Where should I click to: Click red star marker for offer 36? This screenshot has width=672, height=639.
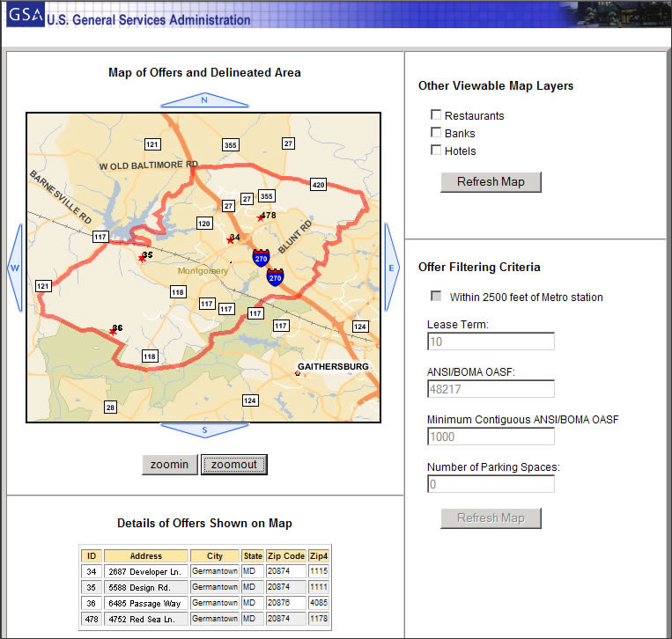click(x=113, y=332)
